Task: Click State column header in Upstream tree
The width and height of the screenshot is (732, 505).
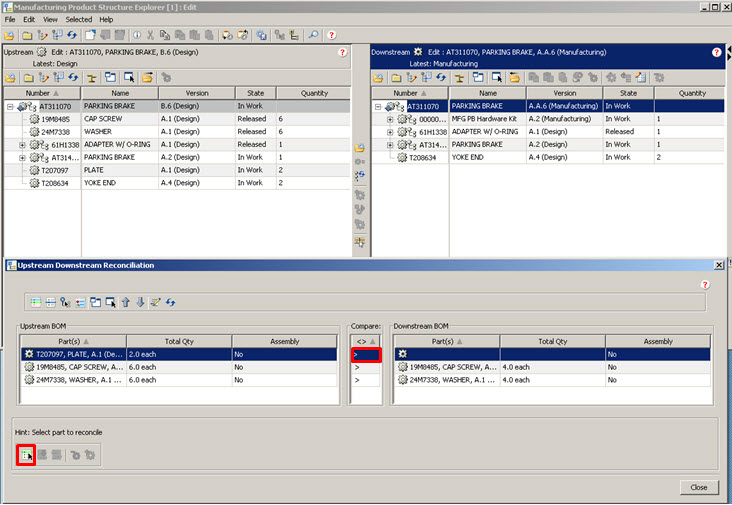Action: pyautogui.click(x=255, y=93)
